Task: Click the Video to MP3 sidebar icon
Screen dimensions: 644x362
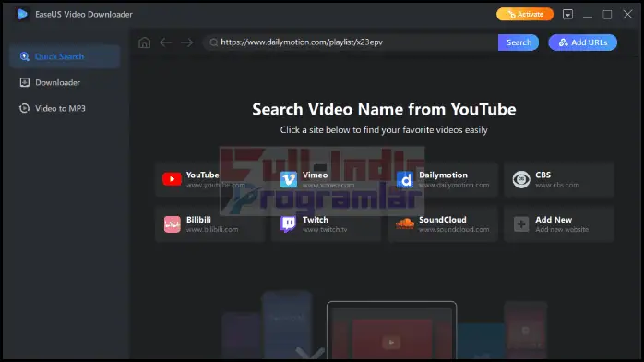Action: click(x=25, y=108)
